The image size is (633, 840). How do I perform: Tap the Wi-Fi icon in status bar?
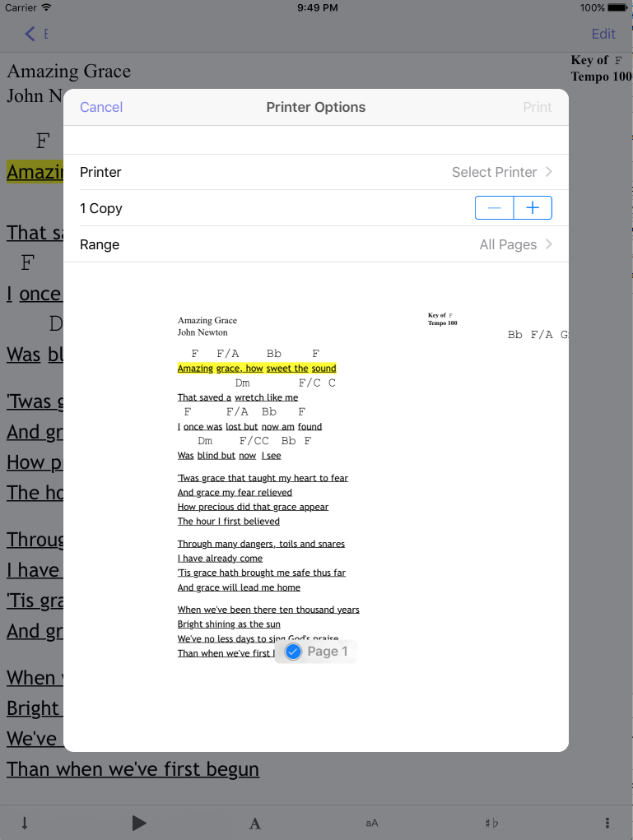click(x=46, y=7)
